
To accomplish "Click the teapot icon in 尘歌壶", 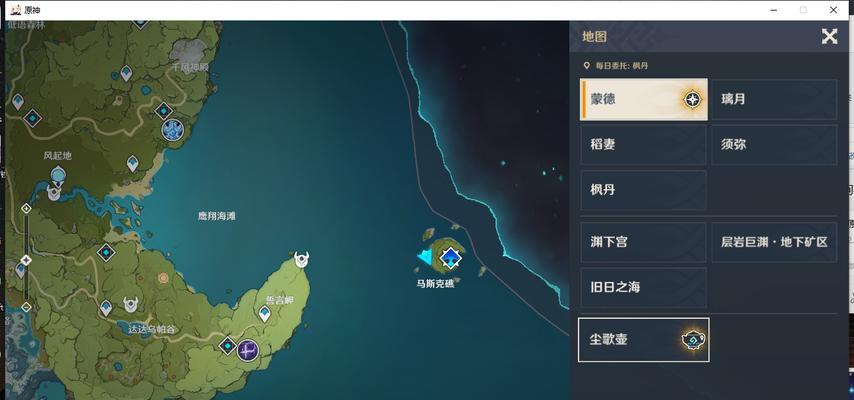I will (694, 340).
